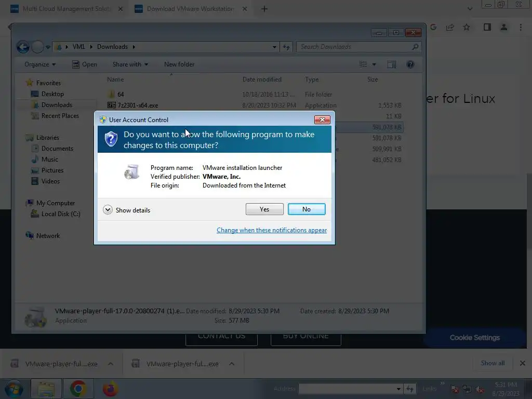Screen dimensions: 532x399
Task: Open Change when these notifications appear link
Action: tap(271, 230)
